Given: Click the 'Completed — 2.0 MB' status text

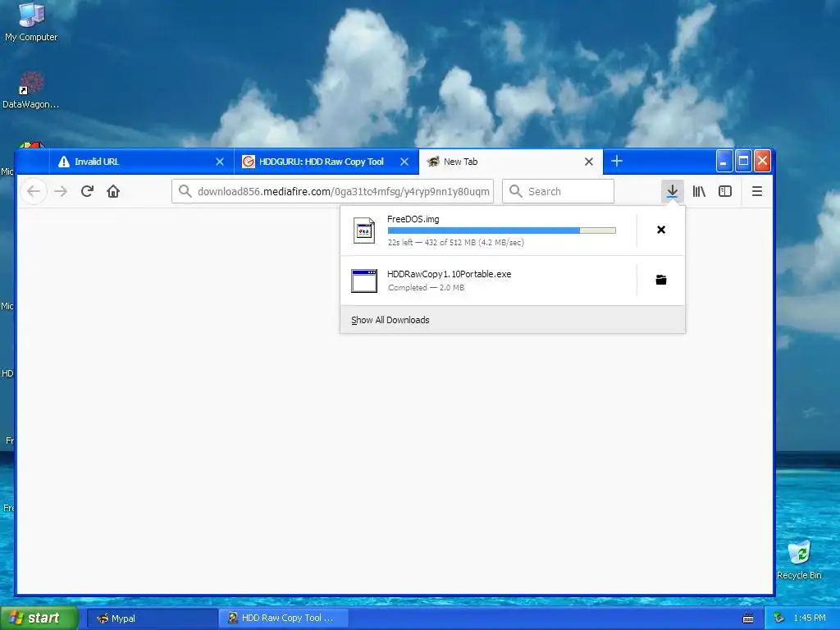Looking at the screenshot, I should (x=426, y=288).
